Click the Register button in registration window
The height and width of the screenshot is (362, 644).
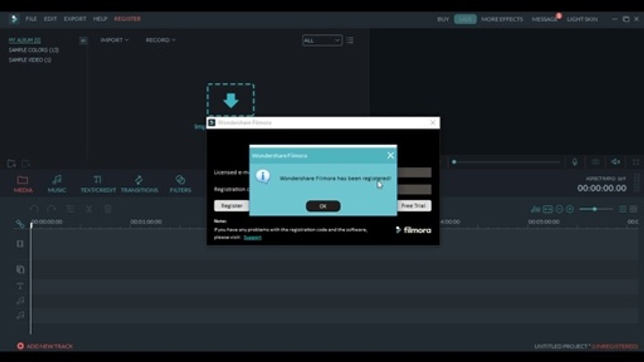pos(232,206)
